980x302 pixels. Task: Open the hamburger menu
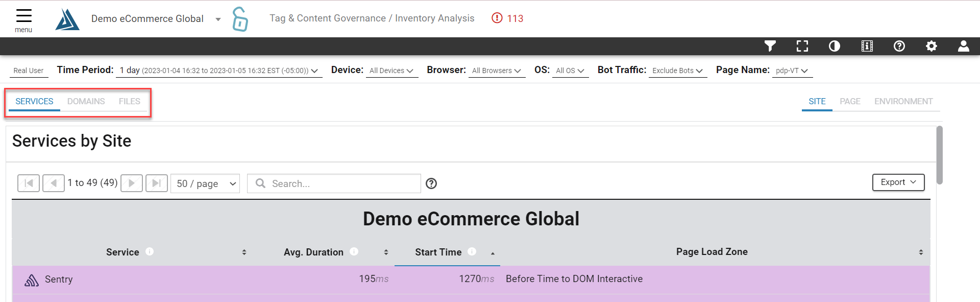[23, 19]
